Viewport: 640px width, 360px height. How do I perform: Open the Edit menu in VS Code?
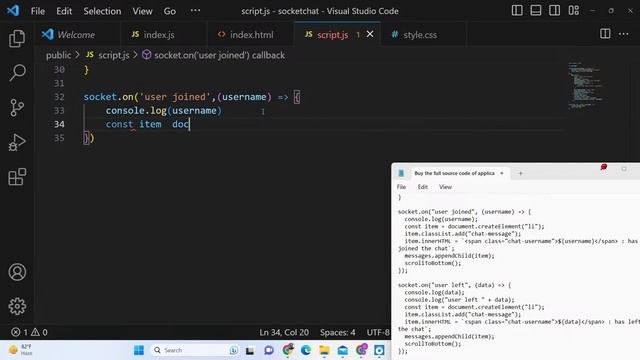(64, 11)
